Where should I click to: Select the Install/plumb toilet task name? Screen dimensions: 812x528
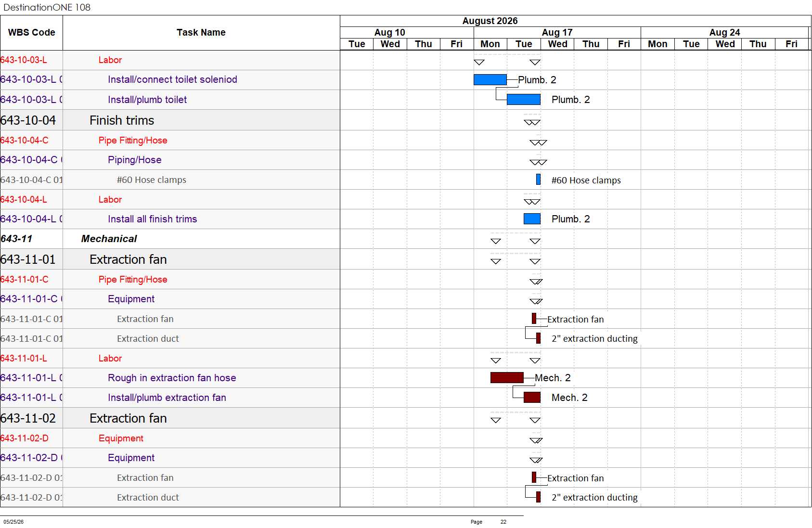(147, 100)
